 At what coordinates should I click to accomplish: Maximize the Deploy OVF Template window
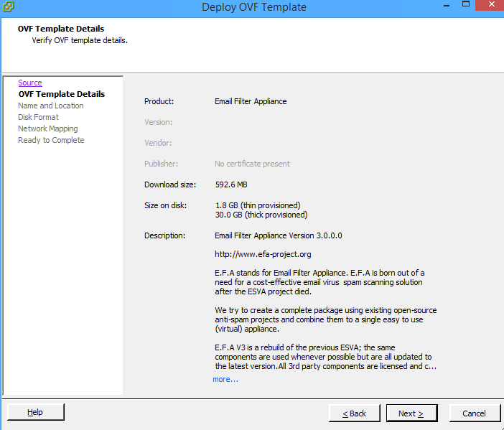(466, 6)
